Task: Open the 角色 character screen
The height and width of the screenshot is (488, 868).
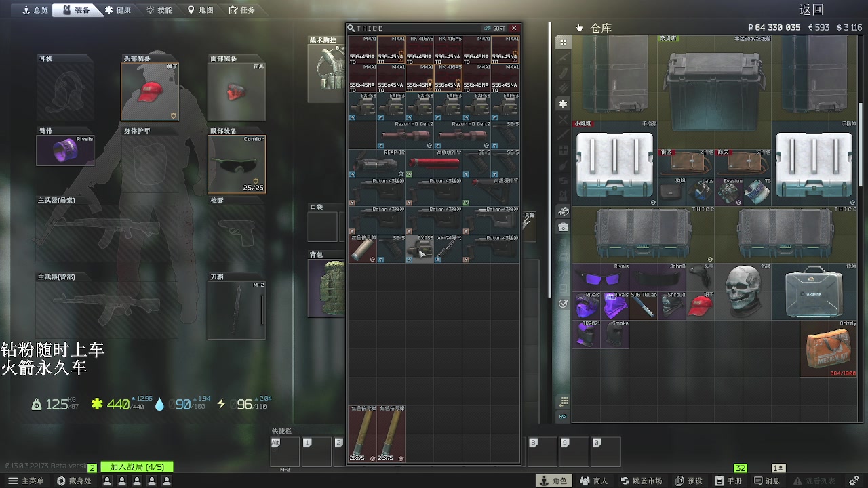Action: (553, 481)
